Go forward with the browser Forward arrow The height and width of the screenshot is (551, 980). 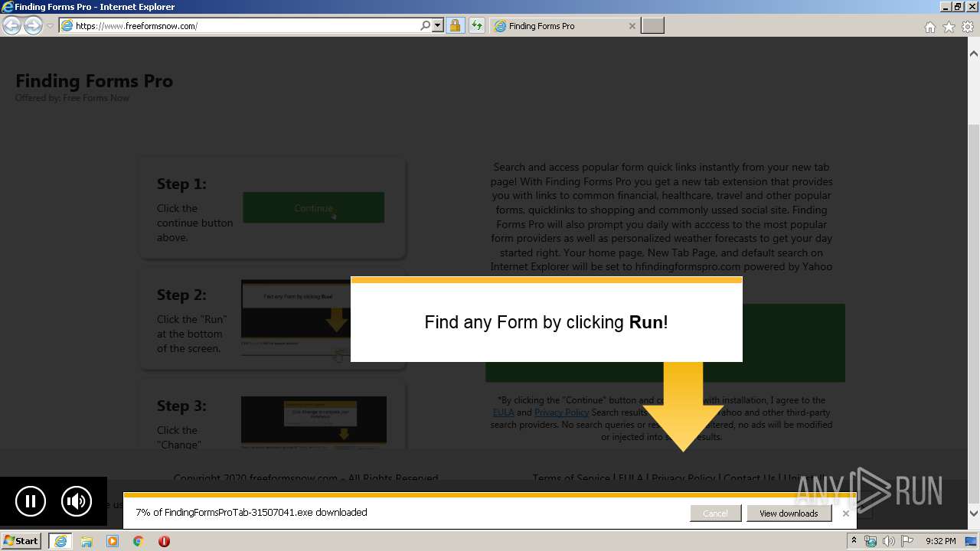coord(33,26)
